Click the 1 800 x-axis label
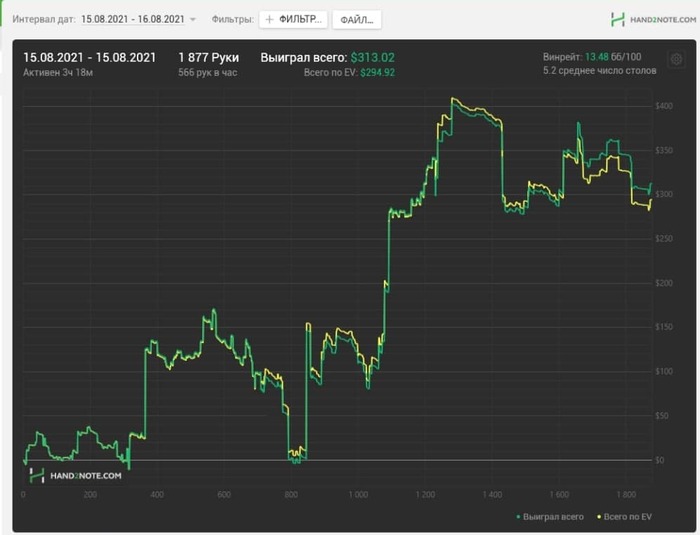The image size is (700, 535). [x=626, y=494]
